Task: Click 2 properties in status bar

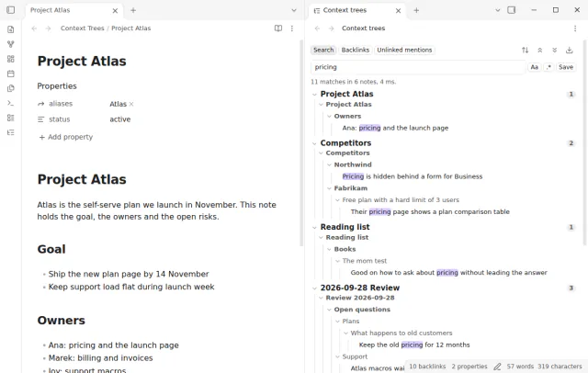Action: click(x=469, y=367)
